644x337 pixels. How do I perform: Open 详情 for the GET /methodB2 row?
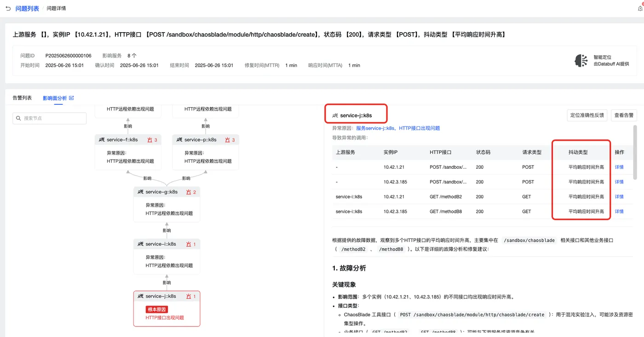point(619,196)
